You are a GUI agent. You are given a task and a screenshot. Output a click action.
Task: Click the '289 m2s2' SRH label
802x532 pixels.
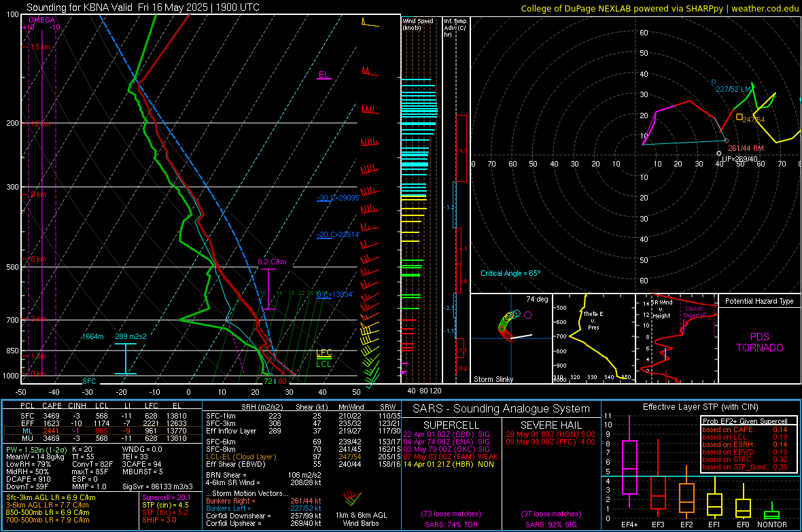[x=131, y=336]
